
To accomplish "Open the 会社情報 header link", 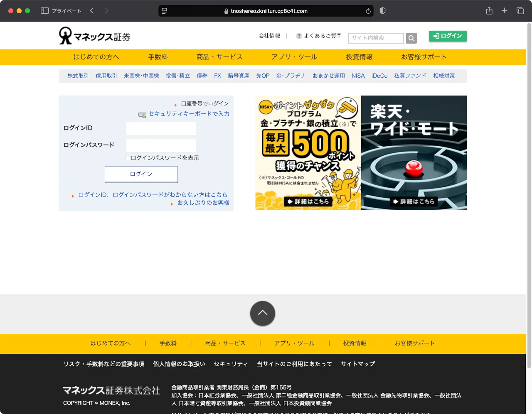I will (269, 36).
